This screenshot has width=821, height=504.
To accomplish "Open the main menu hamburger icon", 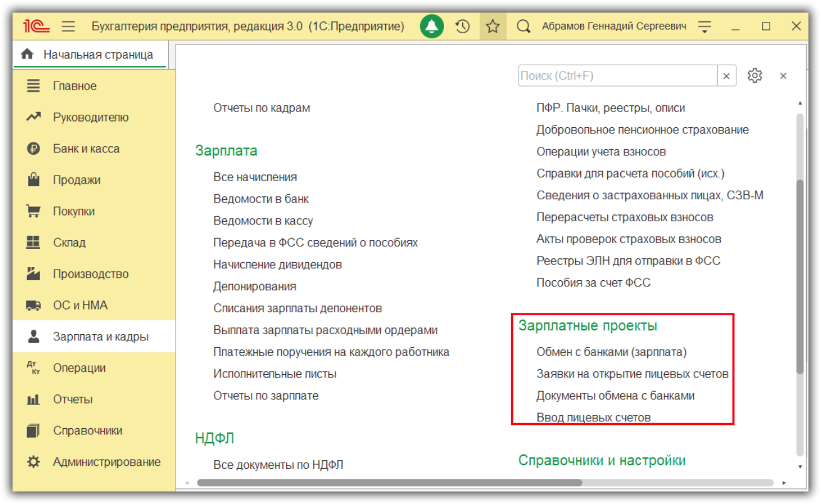I will coord(68,26).
